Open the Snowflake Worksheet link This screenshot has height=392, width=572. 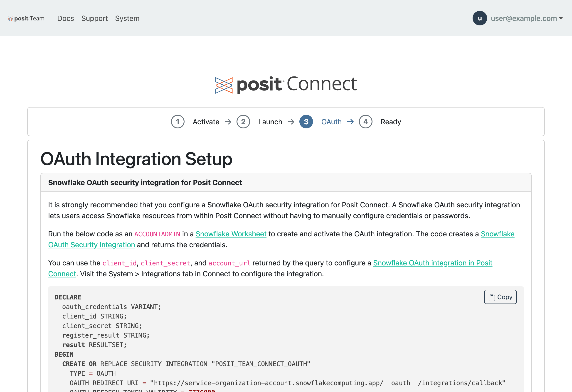pos(231,234)
